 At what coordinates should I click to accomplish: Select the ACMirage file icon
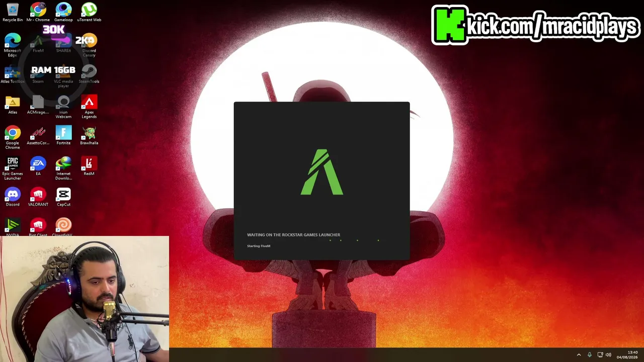click(x=38, y=105)
